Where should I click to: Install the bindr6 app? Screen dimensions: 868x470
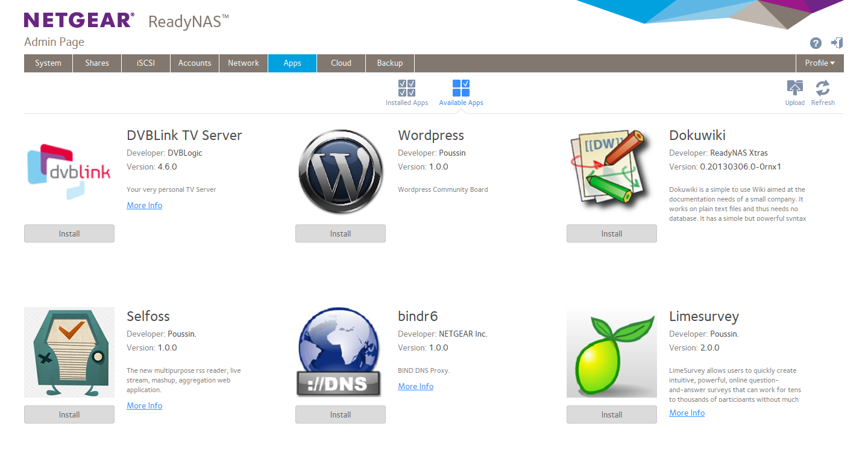(x=341, y=414)
